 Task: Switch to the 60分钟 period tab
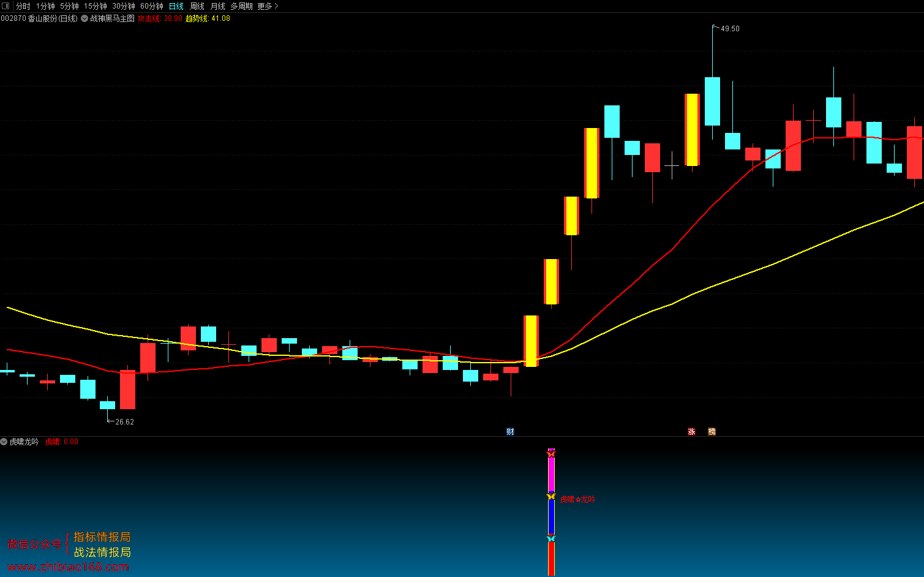point(152,6)
